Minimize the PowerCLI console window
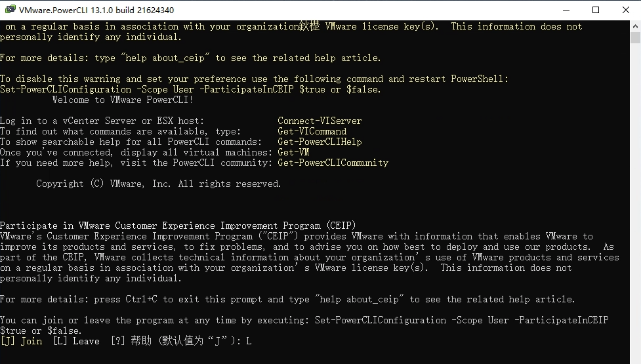This screenshot has width=641, height=364. pyautogui.click(x=566, y=10)
